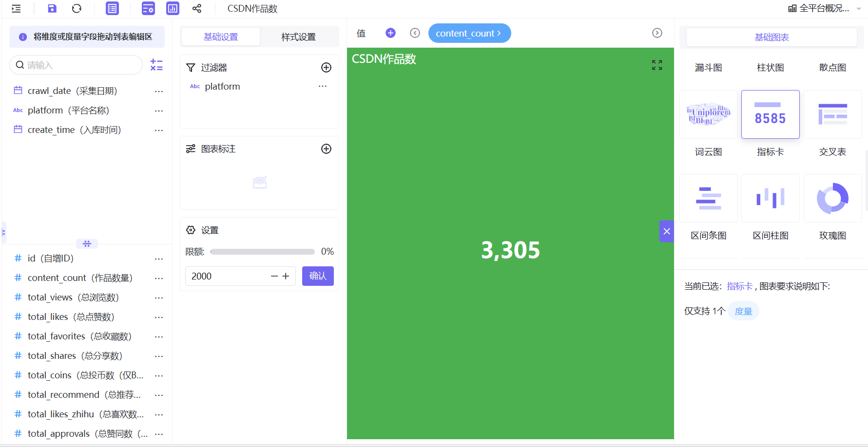Select total_likes_zhihu field
The width and height of the screenshot is (868, 447).
(86, 414)
